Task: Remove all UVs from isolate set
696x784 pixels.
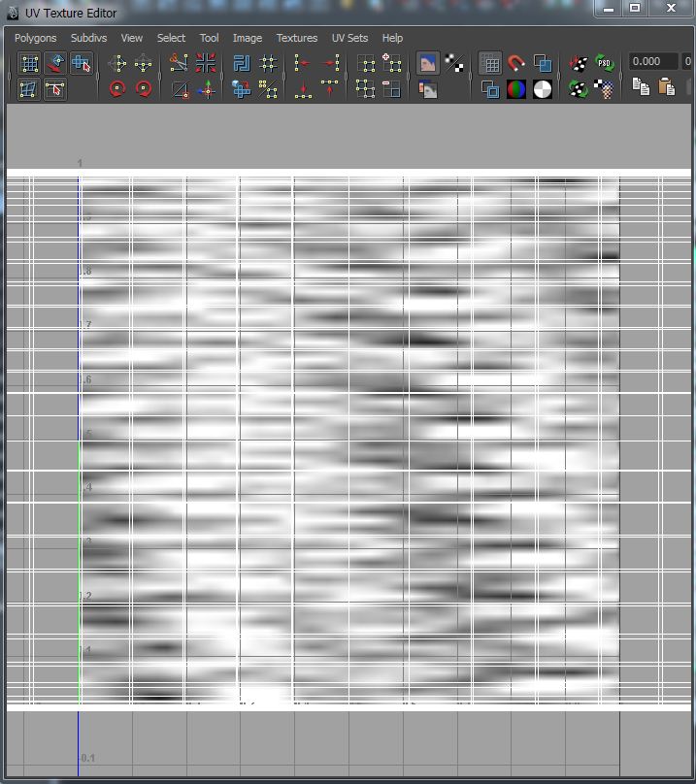Action: 366,89
